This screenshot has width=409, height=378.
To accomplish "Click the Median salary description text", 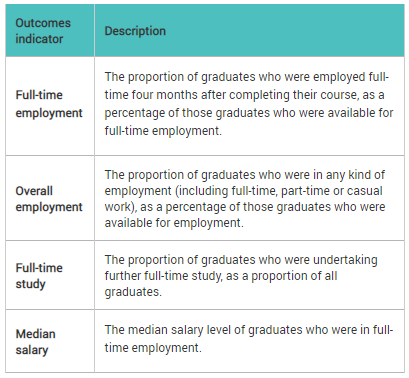I will [249, 339].
